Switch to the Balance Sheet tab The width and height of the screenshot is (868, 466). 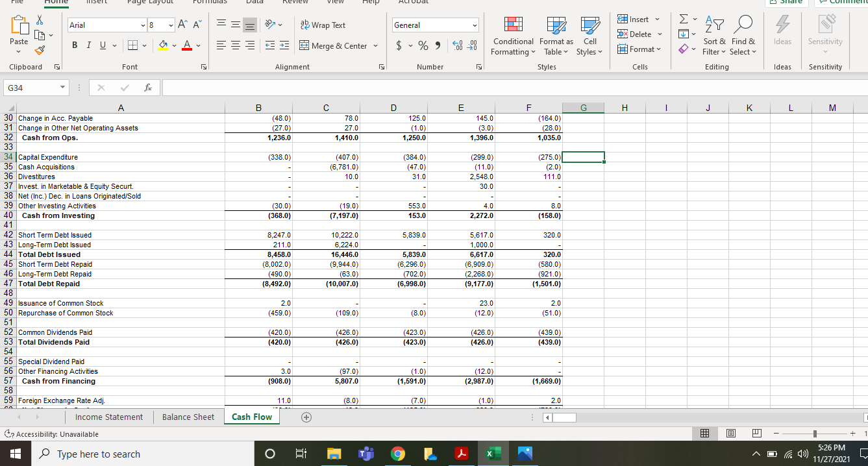click(188, 417)
